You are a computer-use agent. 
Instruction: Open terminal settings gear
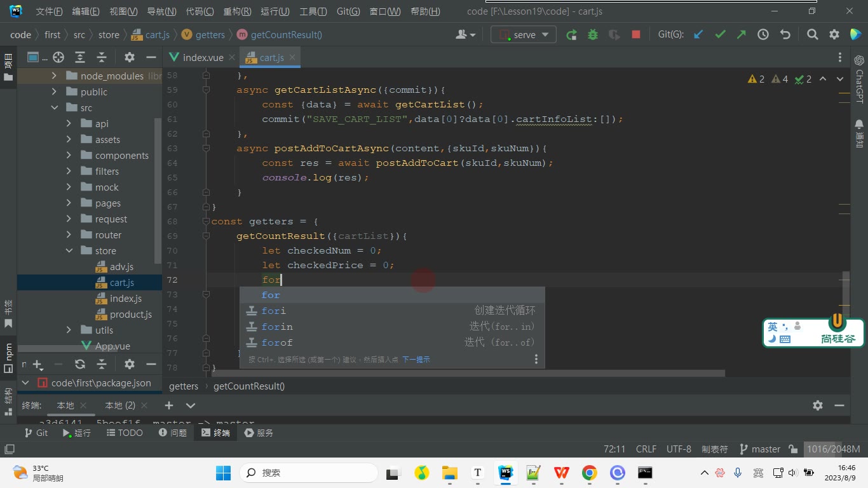(x=818, y=405)
